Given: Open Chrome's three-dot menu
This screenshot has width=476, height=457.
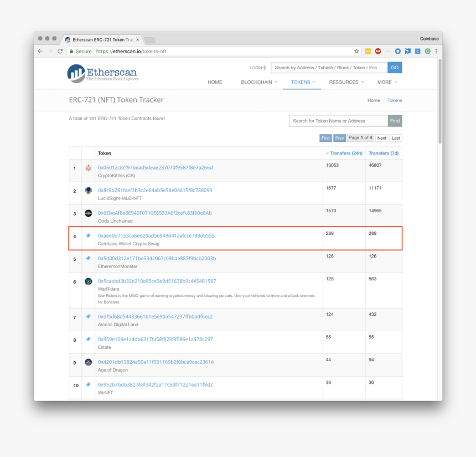Looking at the screenshot, I should click(x=436, y=52).
